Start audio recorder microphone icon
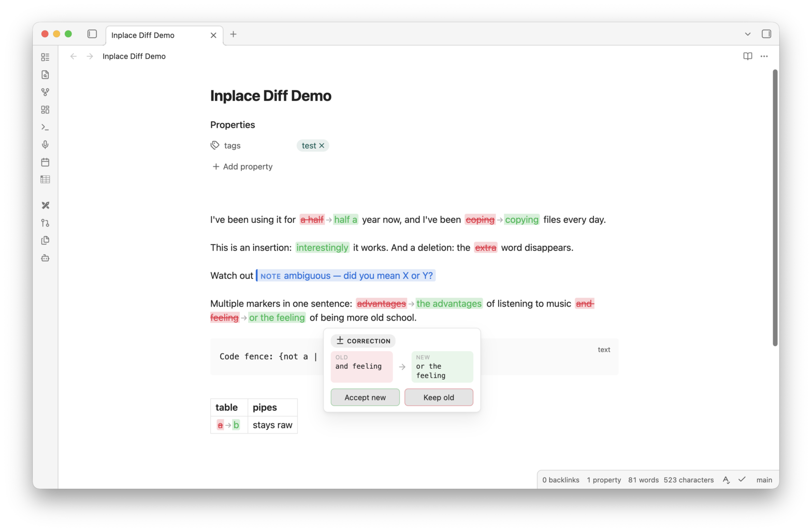The image size is (812, 532). [45, 145]
